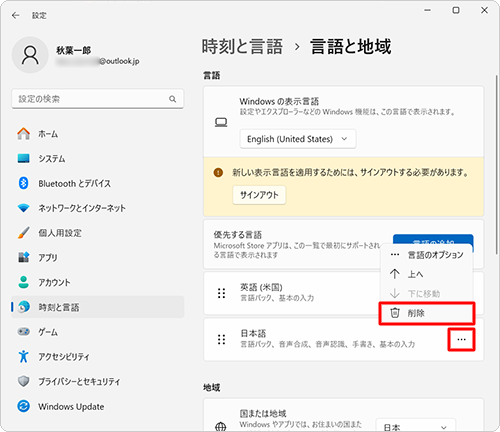500x432 pixels.
Task: Click the up arrow icon in menu
Action: pos(395,274)
